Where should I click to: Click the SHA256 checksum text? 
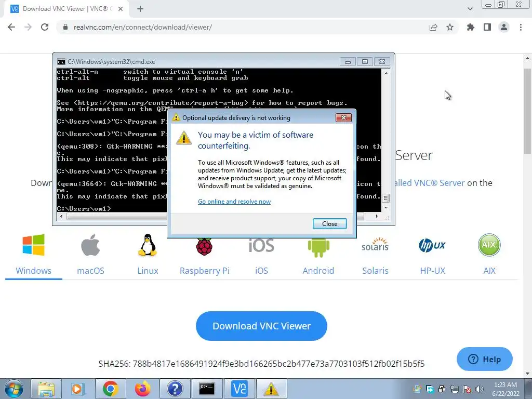[261, 364]
